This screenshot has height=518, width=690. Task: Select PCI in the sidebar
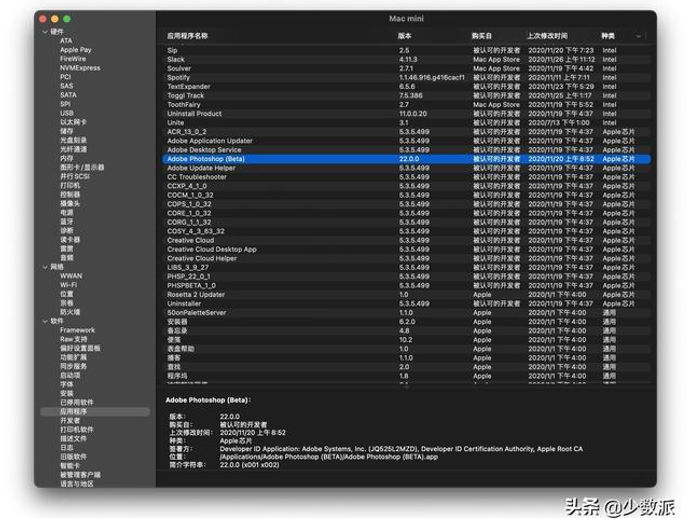(66, 77)
